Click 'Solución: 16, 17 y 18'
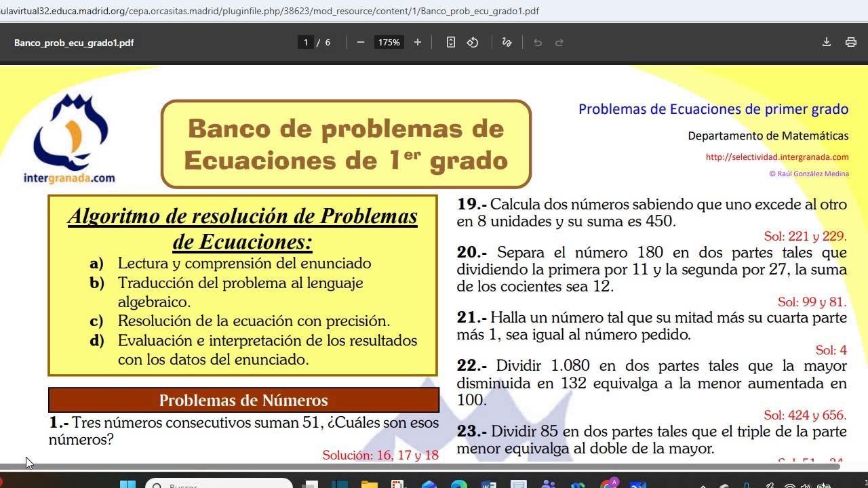 (x=380, y=455)
